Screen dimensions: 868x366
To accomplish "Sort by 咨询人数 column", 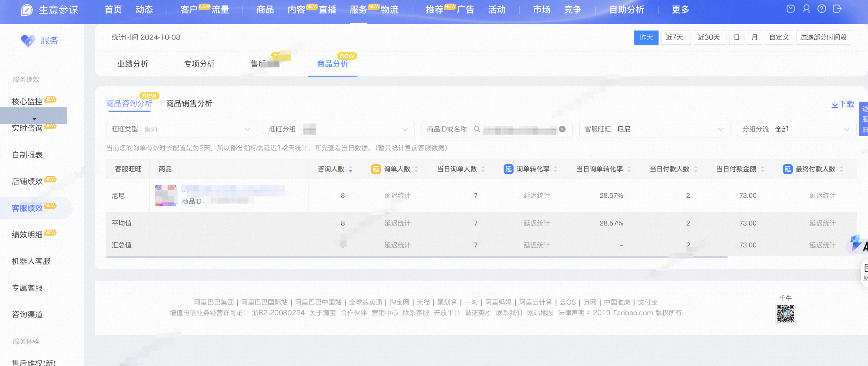I will point(350,169).
